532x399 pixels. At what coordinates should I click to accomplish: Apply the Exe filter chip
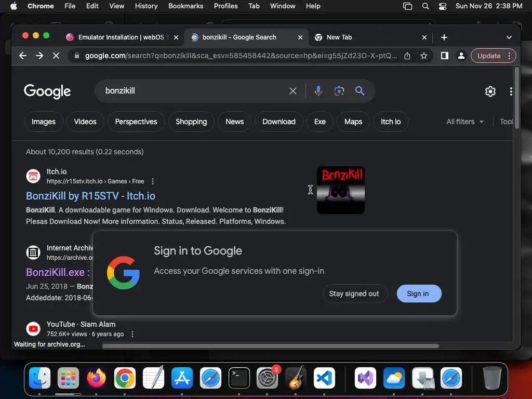[320, 122]
